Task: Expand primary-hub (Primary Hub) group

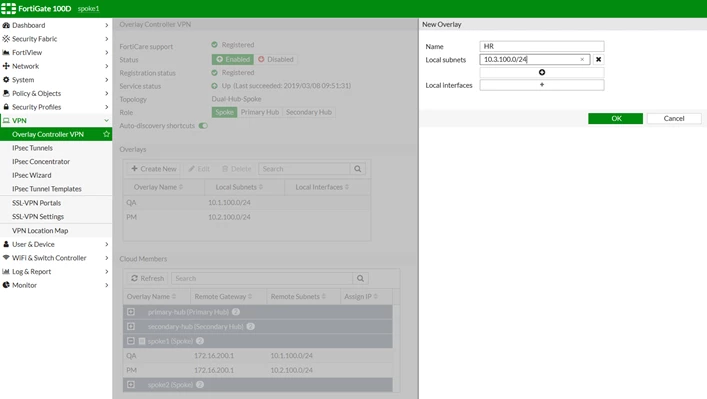Action: (131, 312)
